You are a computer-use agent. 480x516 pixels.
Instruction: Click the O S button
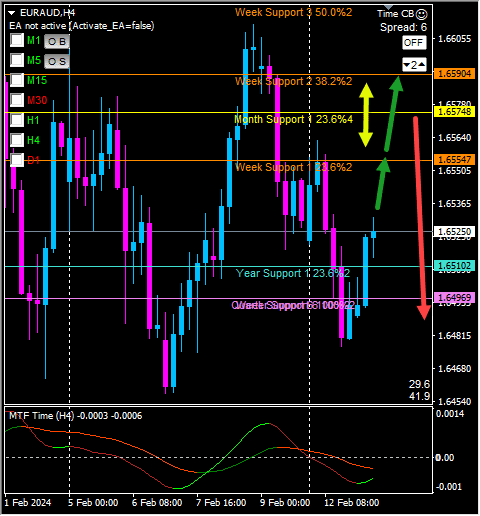(57, 61)
